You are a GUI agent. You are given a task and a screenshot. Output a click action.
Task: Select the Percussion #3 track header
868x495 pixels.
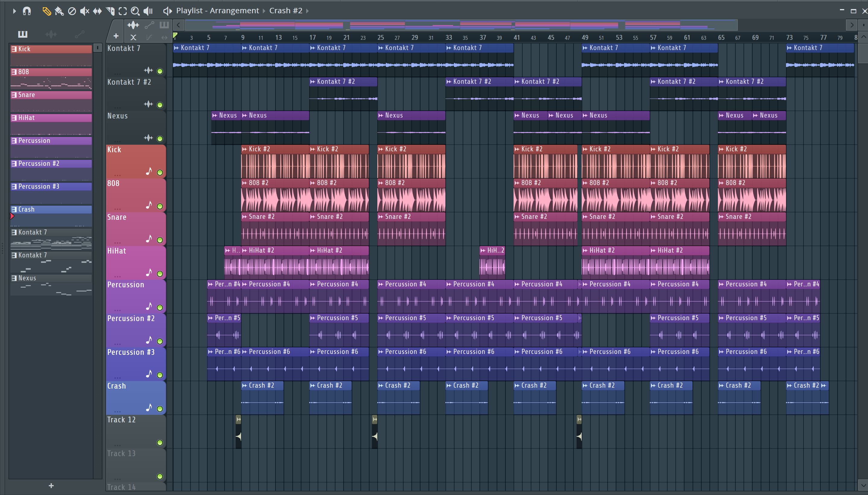click(136, 364)
